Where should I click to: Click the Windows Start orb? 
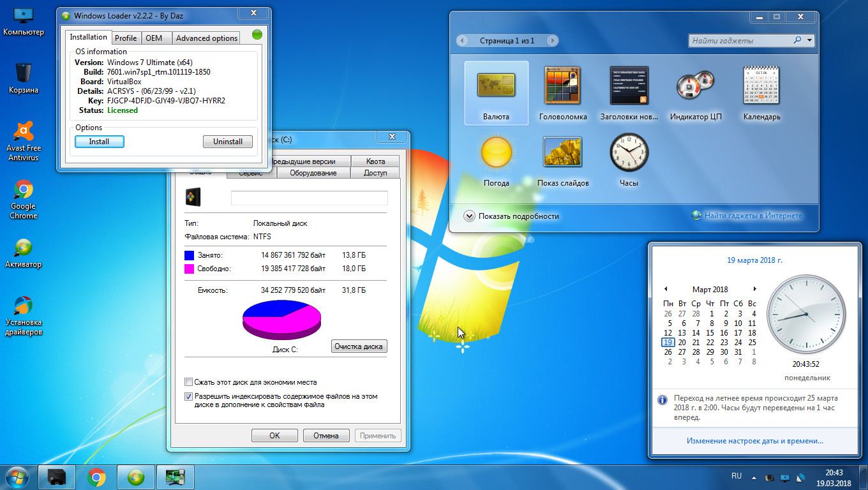[x=17, y=477]
